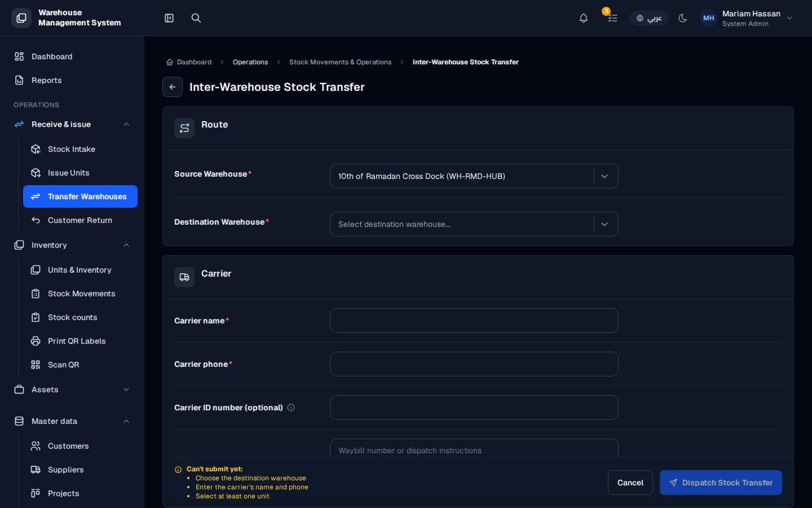Click the Warehouse Management System logo
Viewport: 812px width, 508px height.
click(x=21, y=18)
